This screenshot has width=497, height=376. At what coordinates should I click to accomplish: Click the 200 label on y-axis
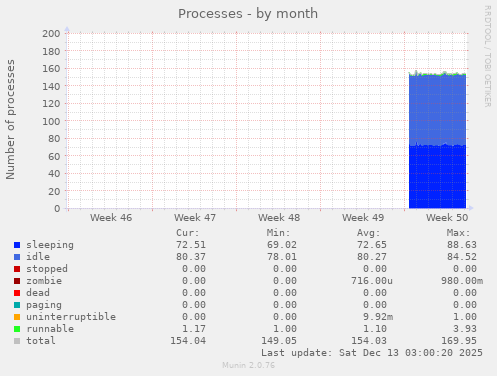(x=51, y=34)
